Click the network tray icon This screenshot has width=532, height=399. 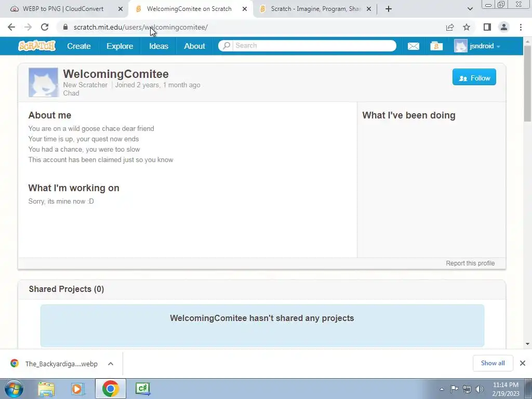(x=467, y=389)
